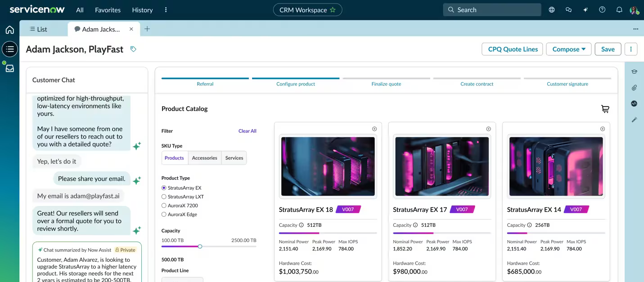Switch SKU Type to Accessories

[205, 158]
